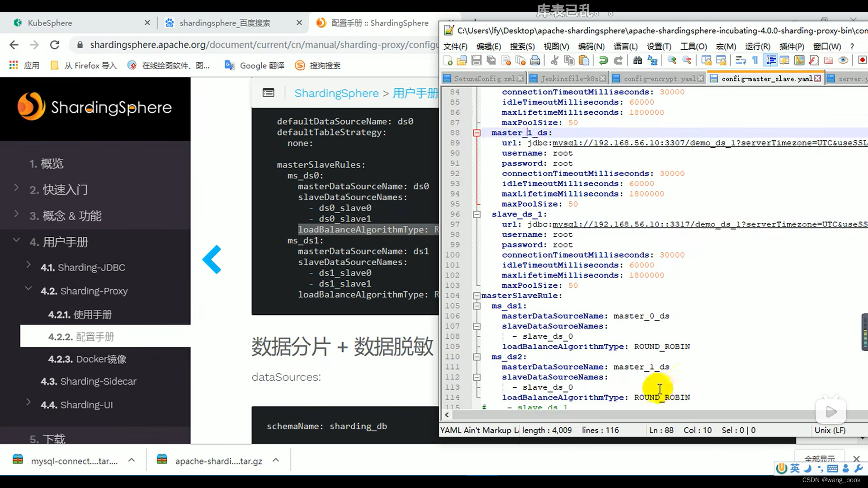The height and width of the screenshot is (488, 868).
Task: Collapse fold at master_1_ds line 88
Action: (x=476, y=133)
